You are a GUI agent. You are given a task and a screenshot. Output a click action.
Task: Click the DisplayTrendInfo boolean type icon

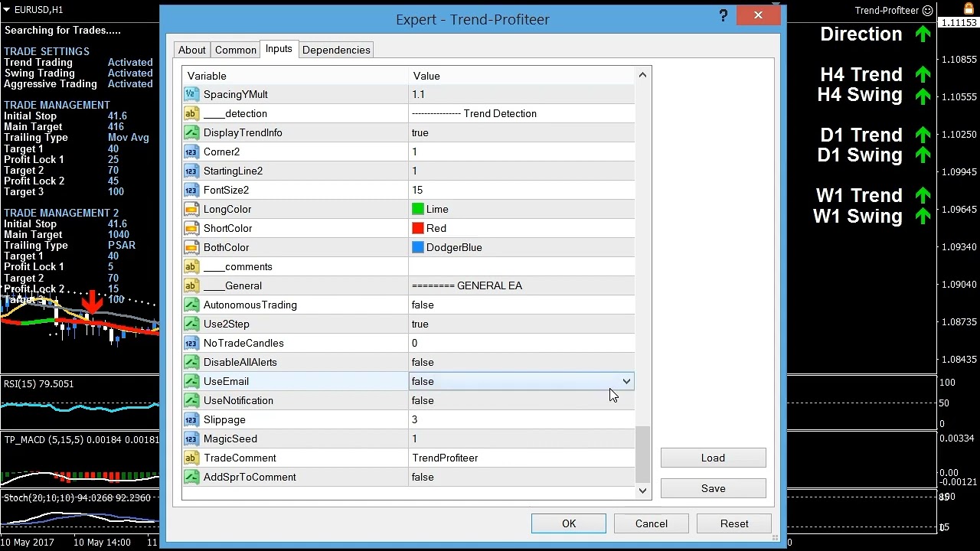point(191,132)
